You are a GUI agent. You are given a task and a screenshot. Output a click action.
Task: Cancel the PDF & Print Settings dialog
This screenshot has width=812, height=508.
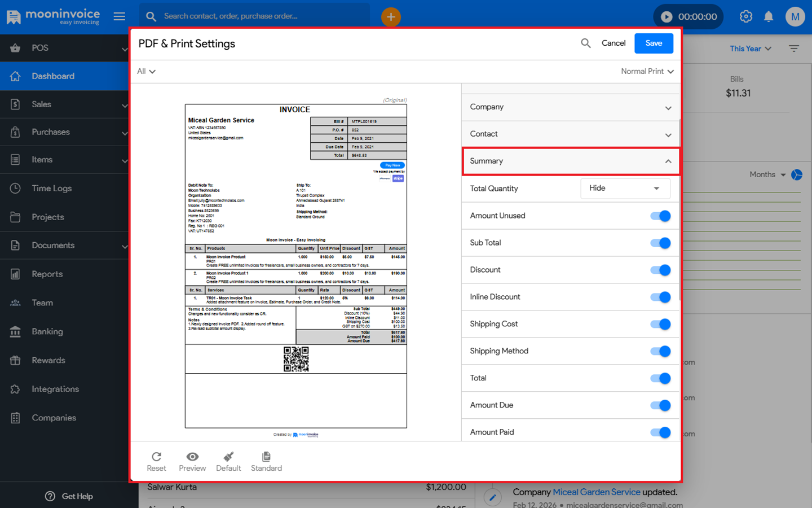614,43
